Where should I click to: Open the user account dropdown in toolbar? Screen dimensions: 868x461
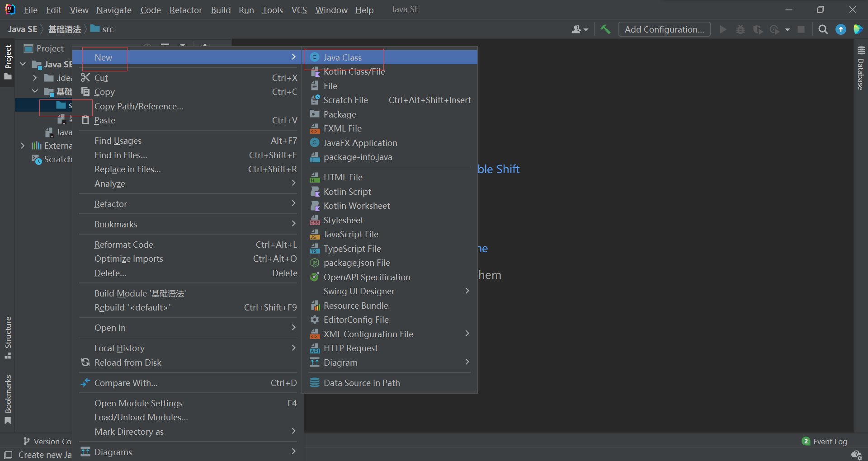[580, 29]
